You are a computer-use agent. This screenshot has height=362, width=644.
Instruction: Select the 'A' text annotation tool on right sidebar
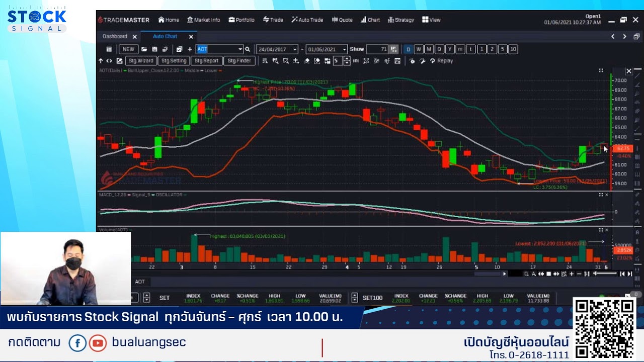coord(637,232)
